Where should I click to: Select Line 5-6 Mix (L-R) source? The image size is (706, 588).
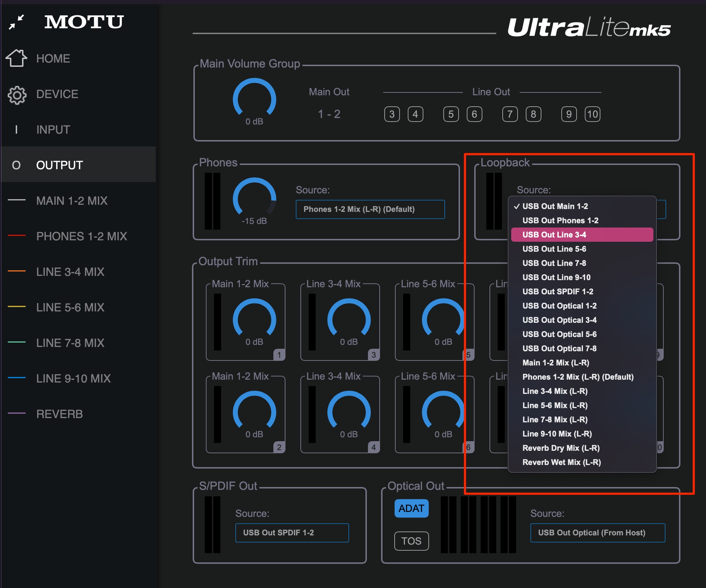pyautogui.click(x=582, y=405)
